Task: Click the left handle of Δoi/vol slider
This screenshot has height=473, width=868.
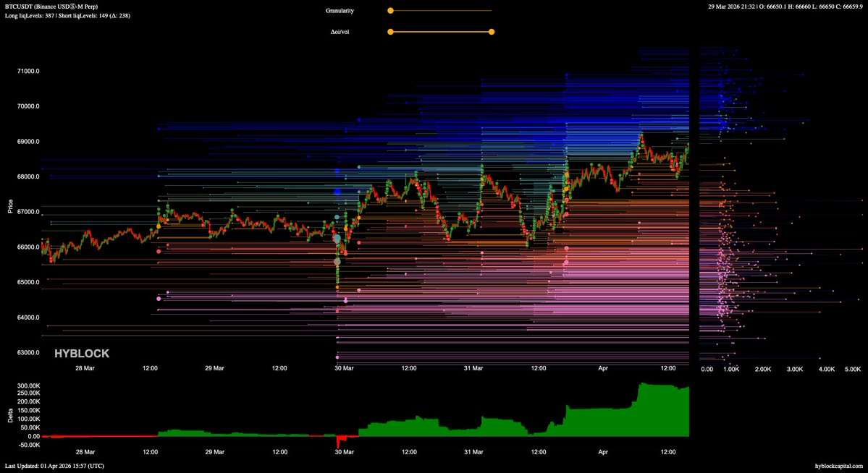Action: pos(390,32)
